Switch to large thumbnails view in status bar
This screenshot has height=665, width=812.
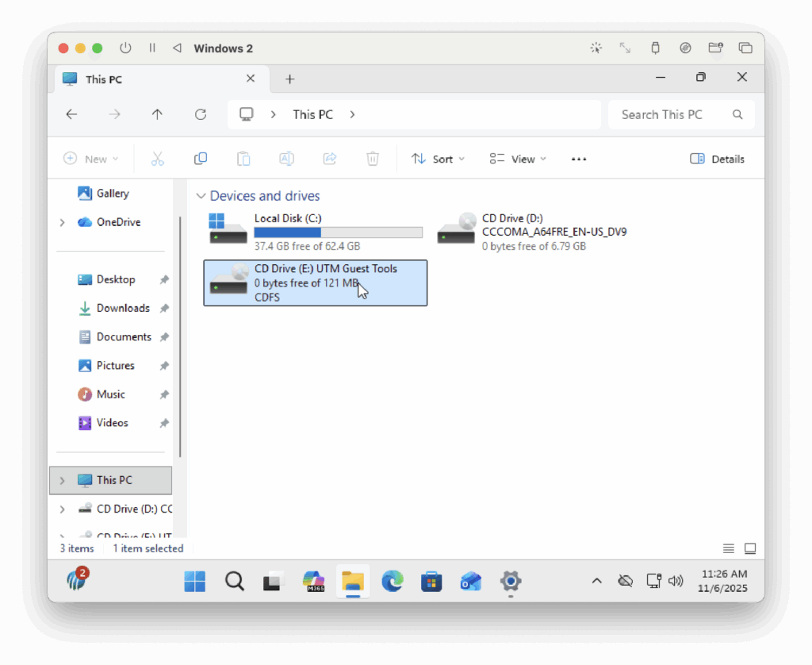click(750, 548)
